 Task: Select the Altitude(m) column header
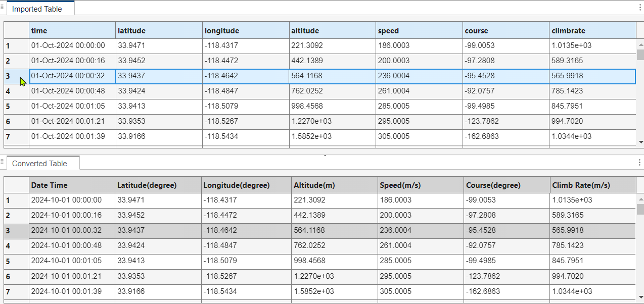click(335, 185)
